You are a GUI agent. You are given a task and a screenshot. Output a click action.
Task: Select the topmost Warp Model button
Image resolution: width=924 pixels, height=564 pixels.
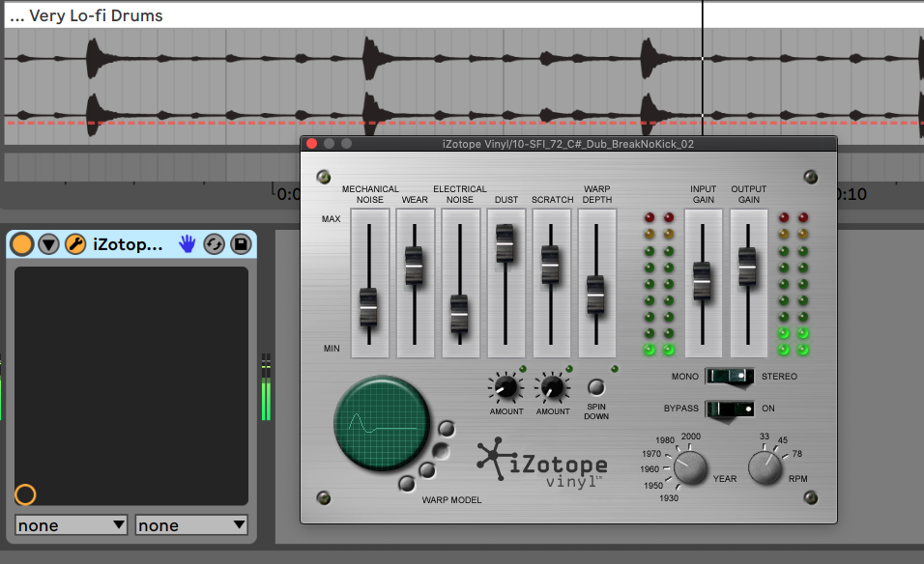pos(447,429)
